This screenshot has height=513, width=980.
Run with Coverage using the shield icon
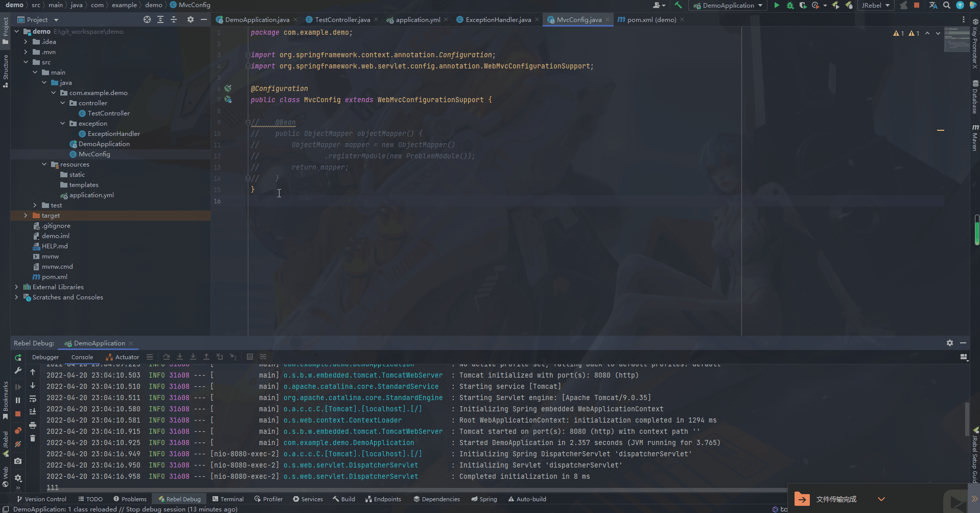pos(803,5)
